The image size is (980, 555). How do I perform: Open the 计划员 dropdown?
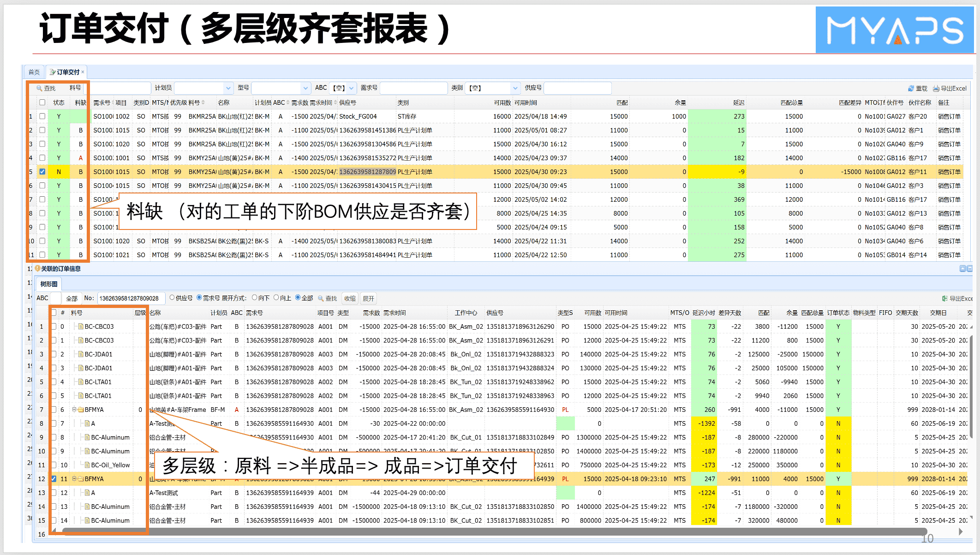point(228,88)
